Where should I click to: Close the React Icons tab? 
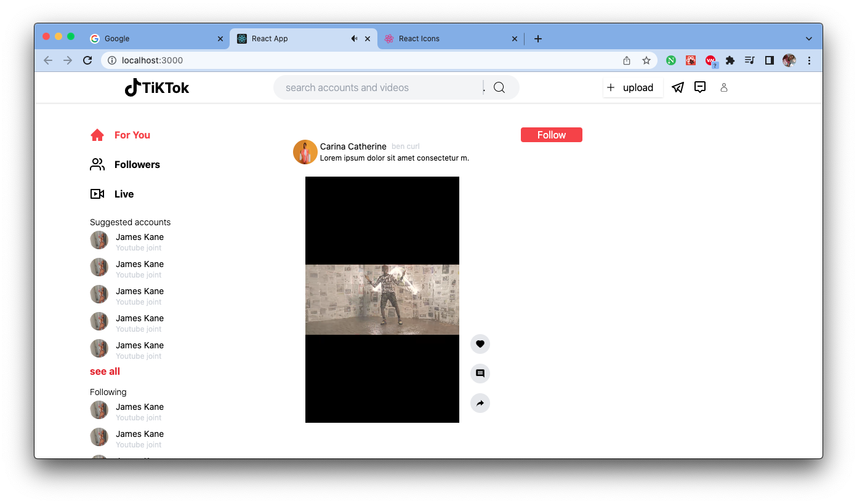515,39
